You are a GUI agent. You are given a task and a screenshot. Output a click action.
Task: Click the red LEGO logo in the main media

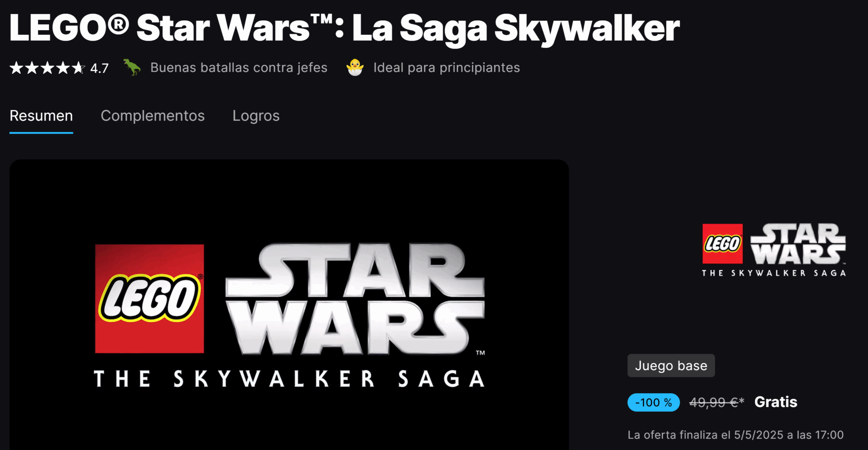[x=150, y=299]
